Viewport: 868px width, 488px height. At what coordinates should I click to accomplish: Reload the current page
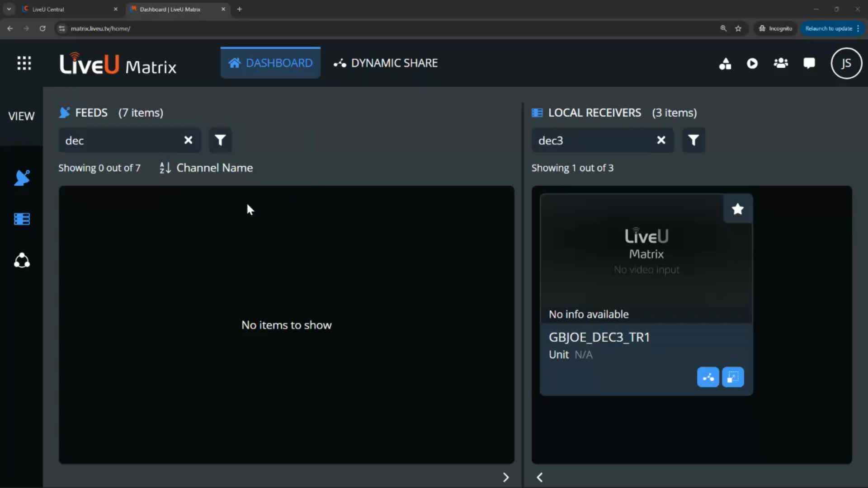click(x=42, y=28)
